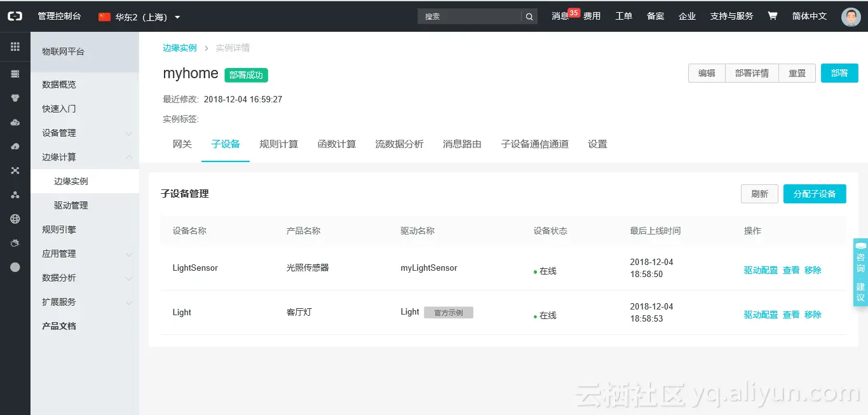Click 管理控制台 in the top bar
Viewport: 868px width, 415px height.
(x=59, y=17)
